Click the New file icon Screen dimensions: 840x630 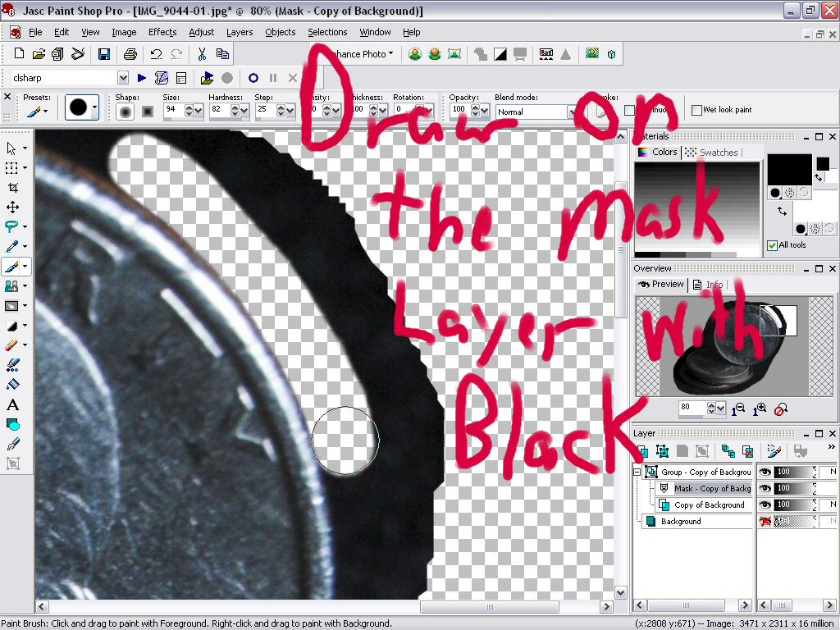[19, 53]
